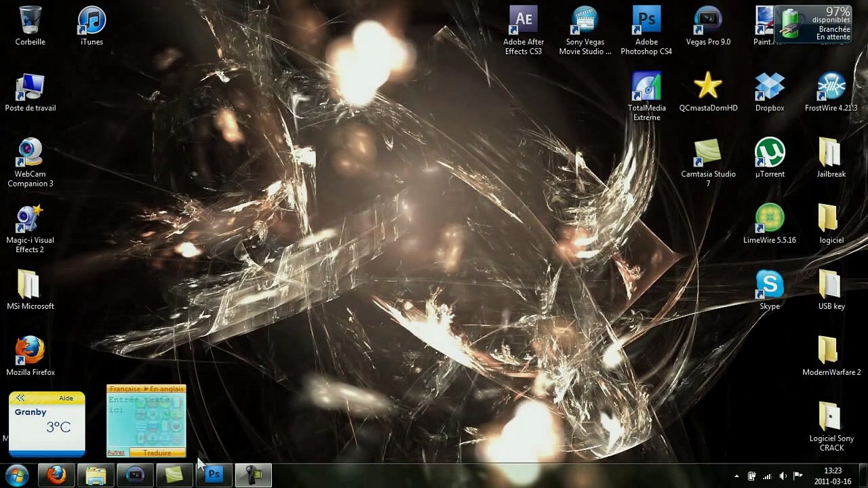Open Windows Explorer from the taskbar
Screen dimensions: 868x488
pyautogui.click(x=96, y=476)
